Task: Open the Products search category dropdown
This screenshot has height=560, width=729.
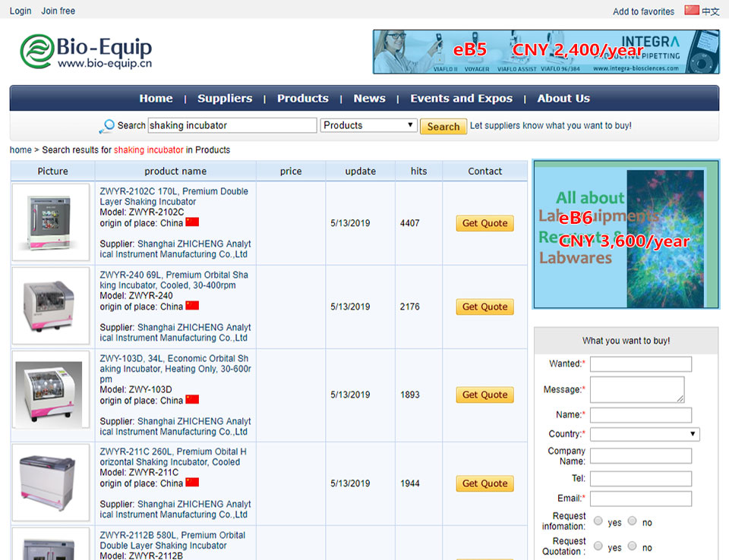Action: coord(368,125)
